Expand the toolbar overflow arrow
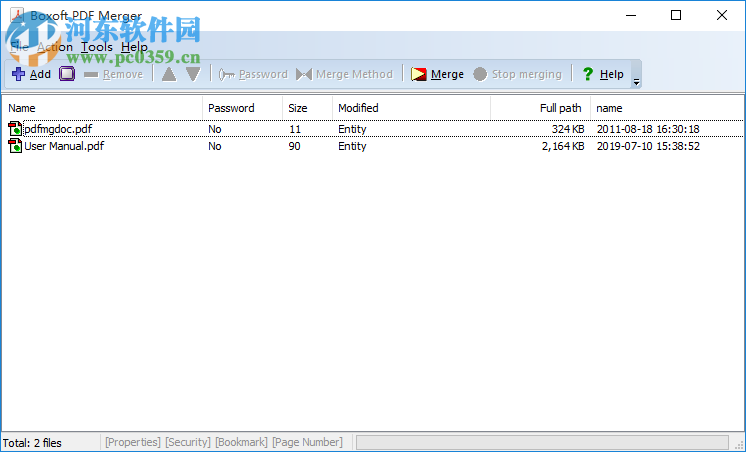746x452 pixels. [637, 82]
